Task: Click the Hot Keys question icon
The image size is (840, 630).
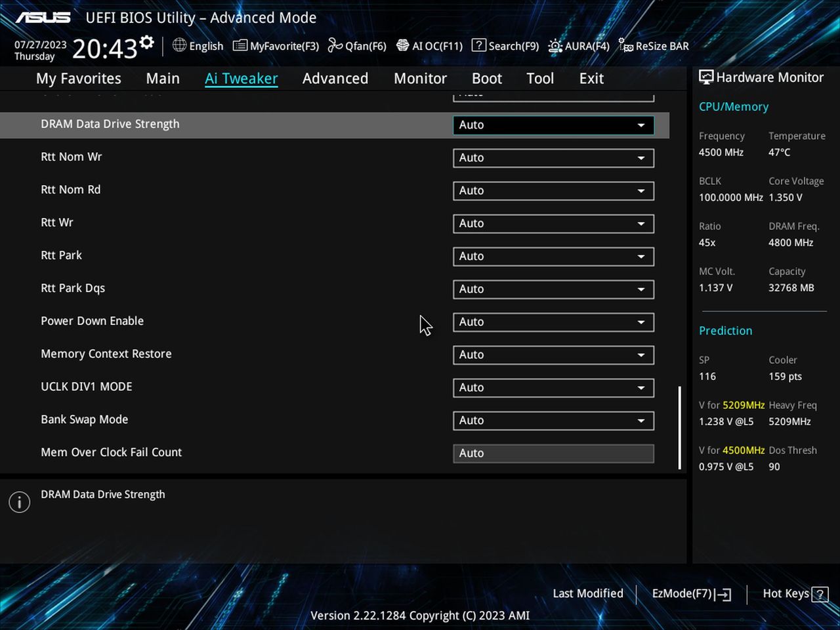Action: click(820, 595)
